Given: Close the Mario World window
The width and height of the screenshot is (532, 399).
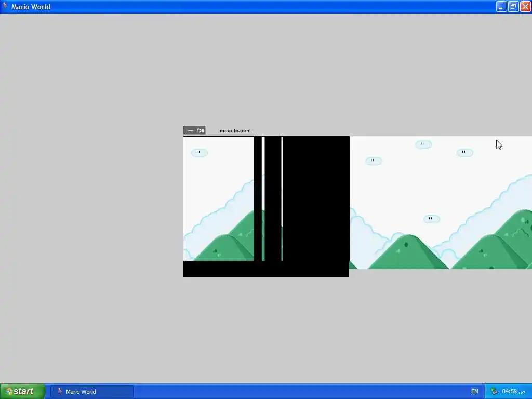Looking at the screenshot, I should click(525, 6).
